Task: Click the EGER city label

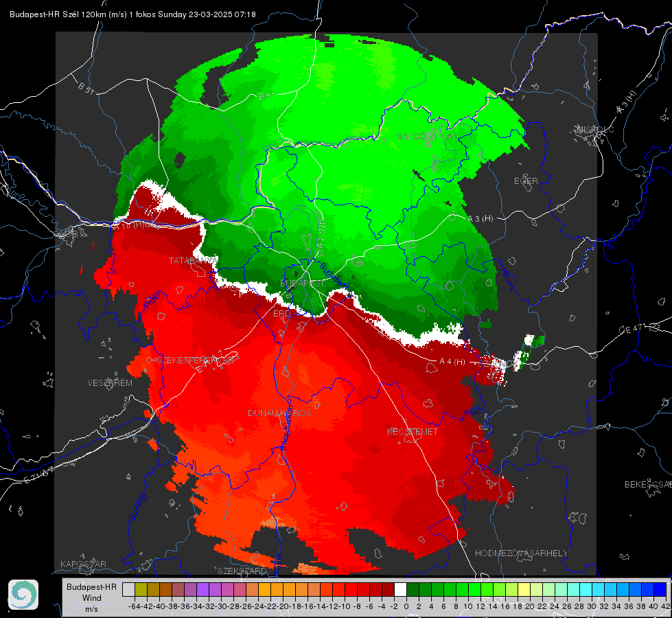Action: (x=526, y=181)
